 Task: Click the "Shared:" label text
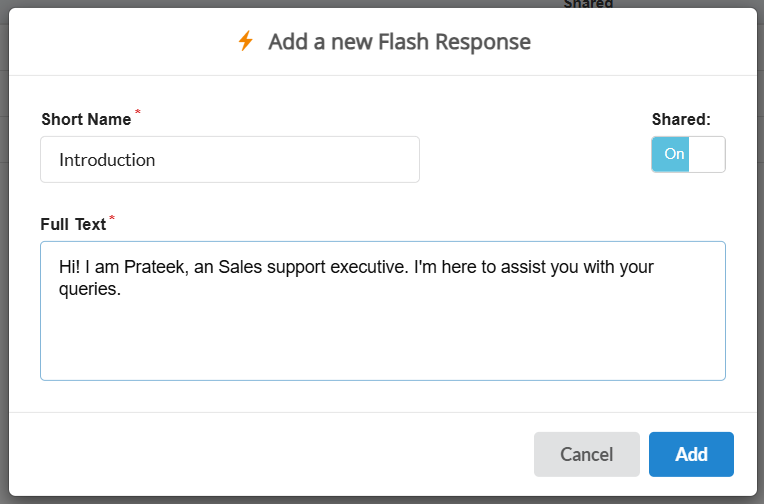pyautogui.click(x=681, y=119)
